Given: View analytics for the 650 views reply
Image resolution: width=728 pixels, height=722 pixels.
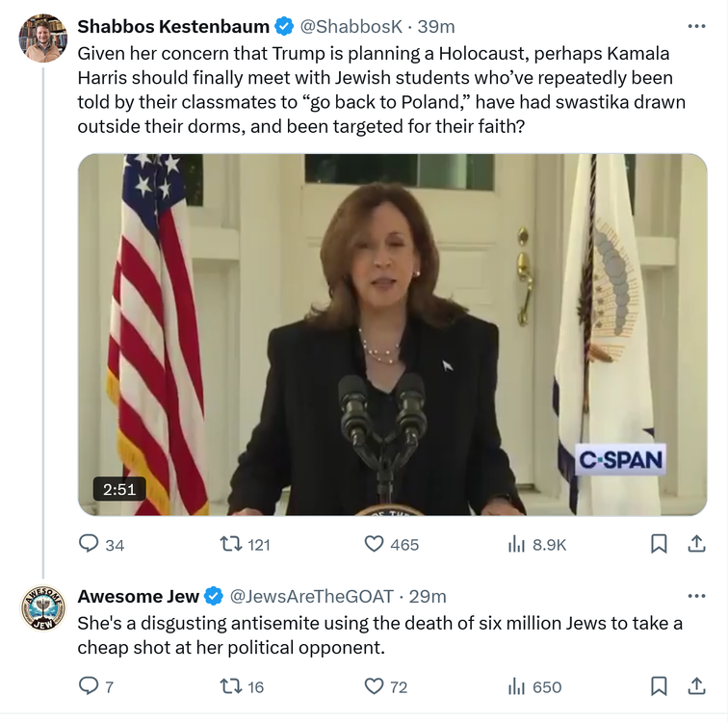Looking at the screenshot, I should pos(517,686).
